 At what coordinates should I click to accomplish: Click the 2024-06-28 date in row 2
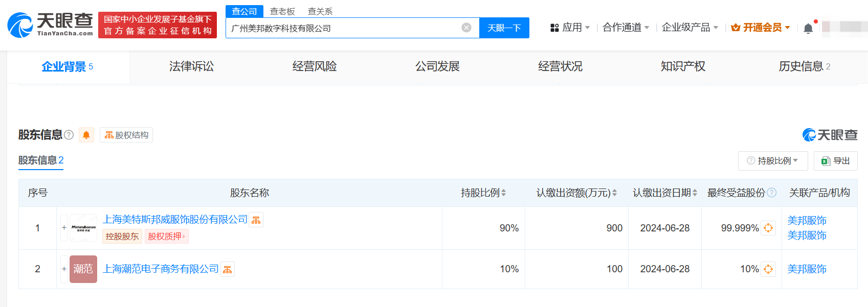[665, 269]
